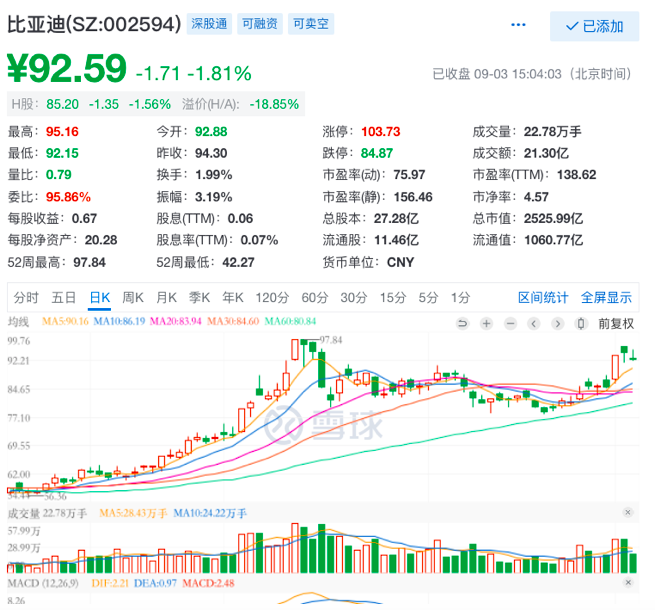Click the 最高 value 95.16
655x610 pixels.
tap(62, 132)
